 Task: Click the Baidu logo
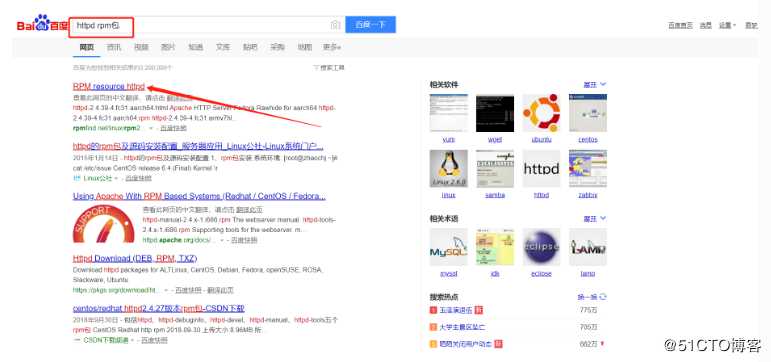(x=41, y=24)
